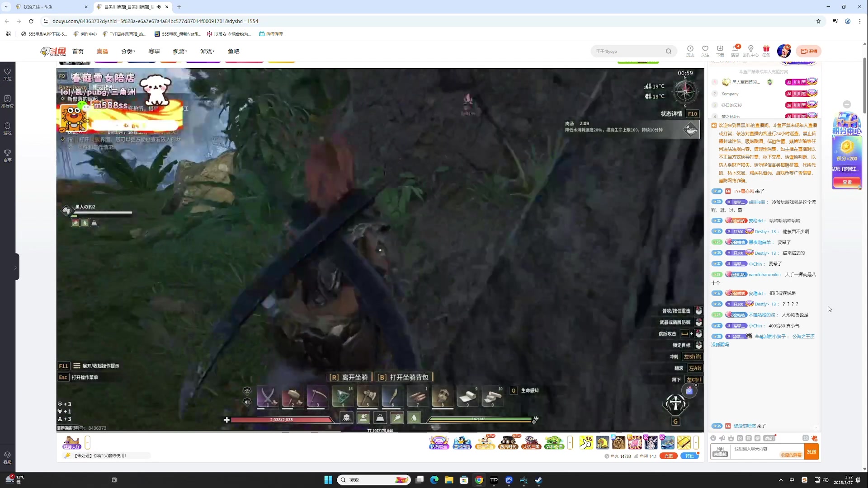Open Steam Era (蒸汽时代) activity icon
Viewport: 868px width, 488px height.
[508, 442]
